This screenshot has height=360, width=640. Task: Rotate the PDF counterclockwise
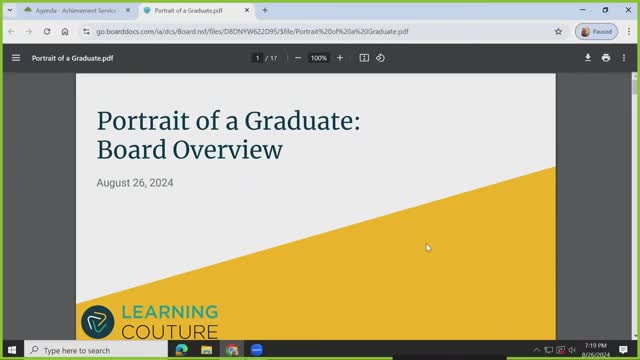point(380,58)
